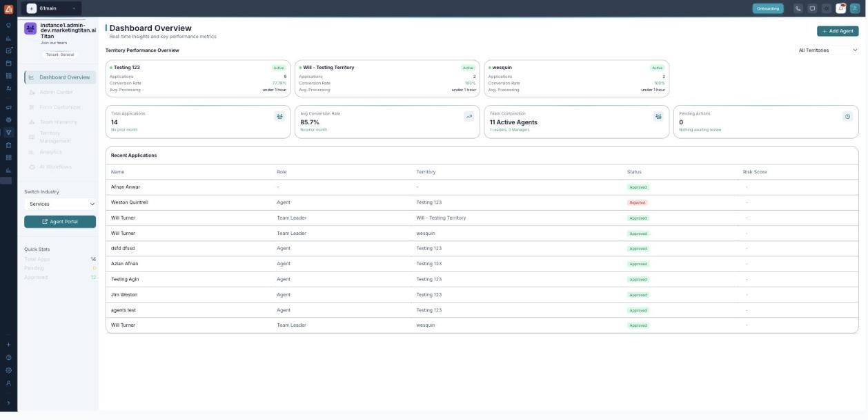The width and height of the screenshot is (868, 420).
Task: Click the trend icon in Avg Conversion Rate card
Action: click(469, 116)
